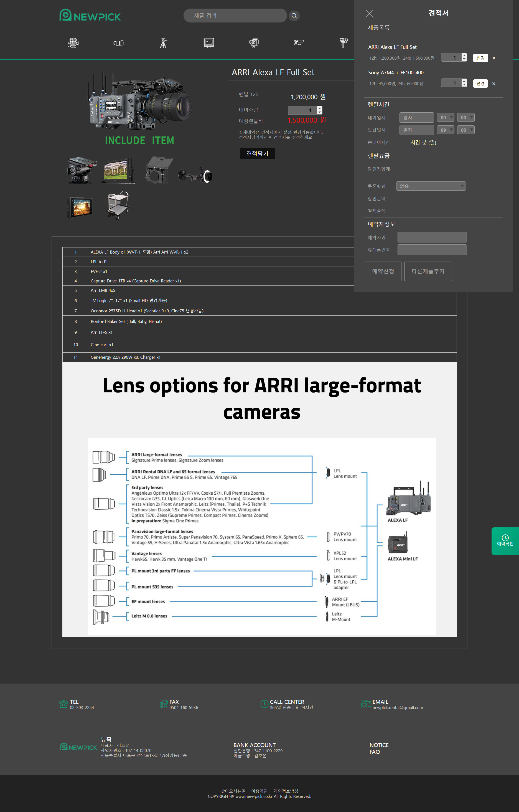Open the monitor category icon

point(208,43)
